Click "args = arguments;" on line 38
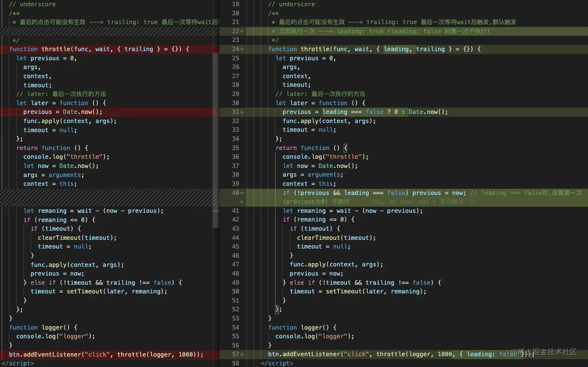This screenshot has height=367, width=588. point(313,175)
